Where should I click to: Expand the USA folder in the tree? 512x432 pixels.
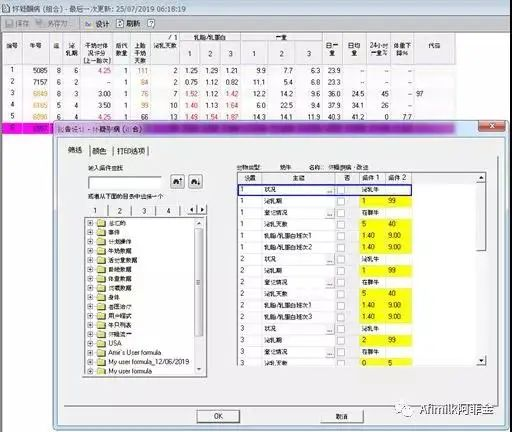90,343
